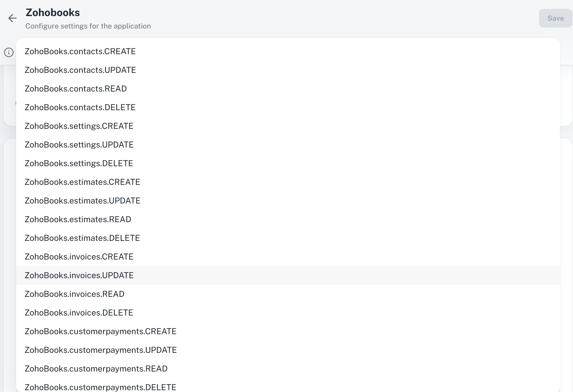The image size is (573, 392).
Task: Select ZohoBooks.invoices.CREATE scope
Action: tap(79, 256)
